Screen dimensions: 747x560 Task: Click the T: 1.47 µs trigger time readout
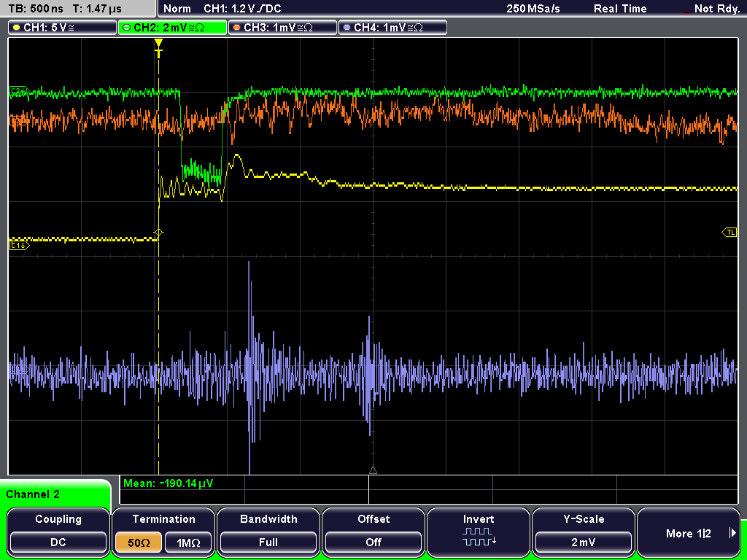(98, 9)
